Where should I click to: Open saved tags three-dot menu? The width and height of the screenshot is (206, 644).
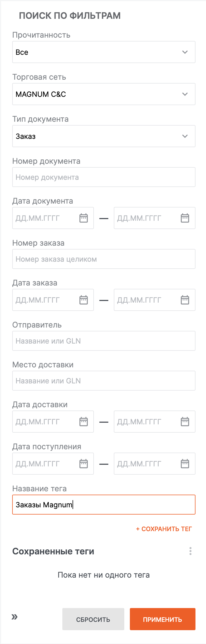(190, 551)
